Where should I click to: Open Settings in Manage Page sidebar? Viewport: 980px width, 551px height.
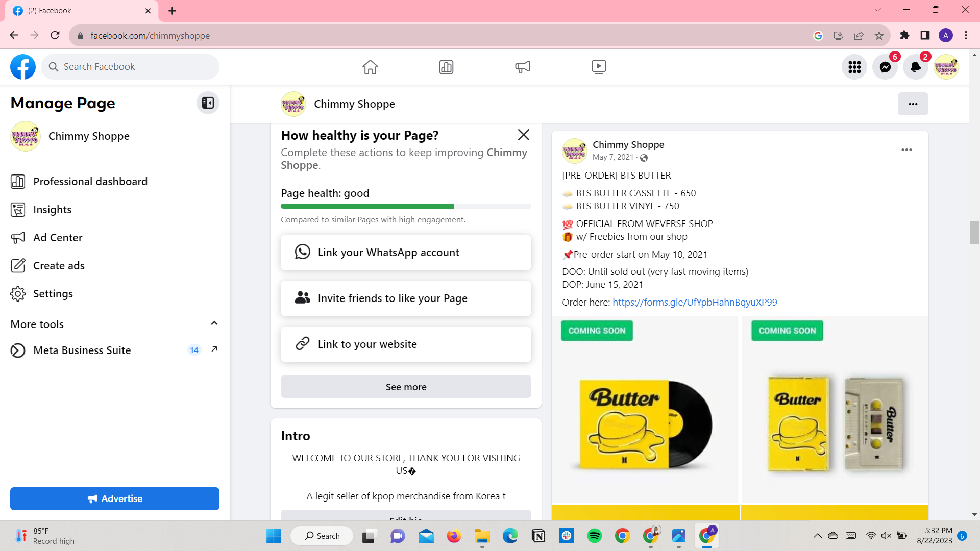coord(53,294)
